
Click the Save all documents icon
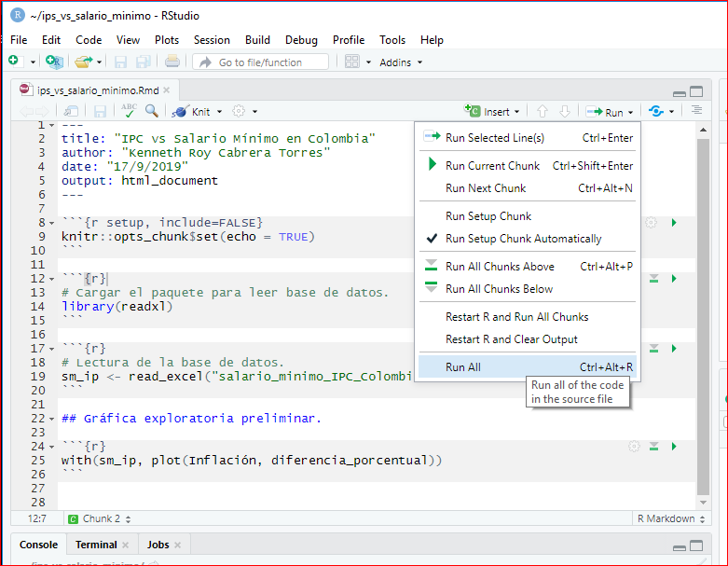click(143, 62)
